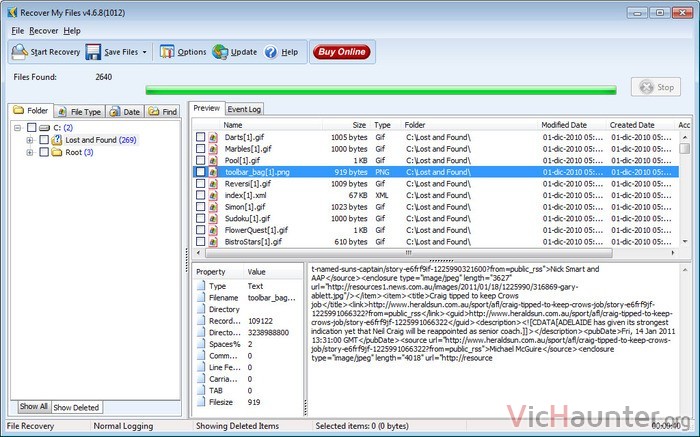This screenshot has width=700, height=437.
Task: Click the preview pane scroll up arrow
Action: [x=685, y=270]
